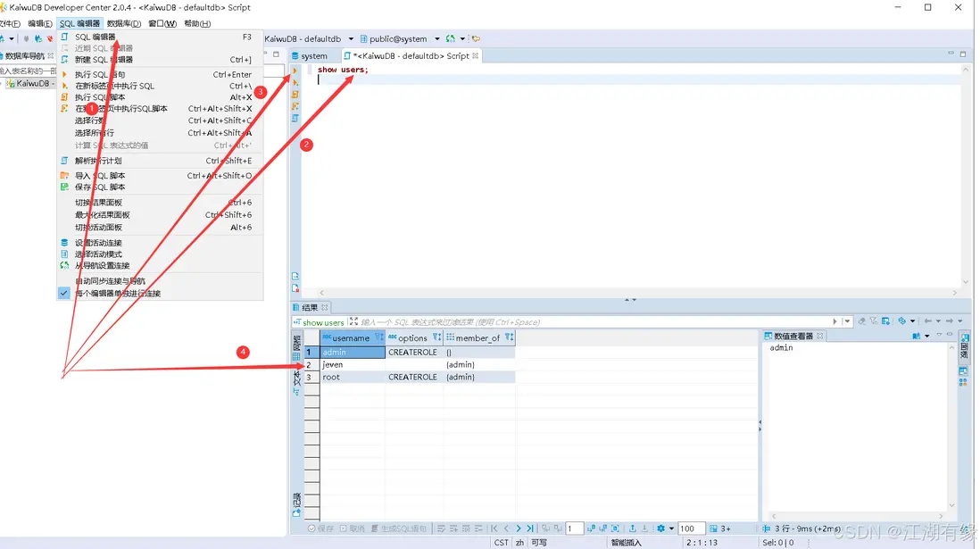Choose Import SQL Script menu item

160,176
